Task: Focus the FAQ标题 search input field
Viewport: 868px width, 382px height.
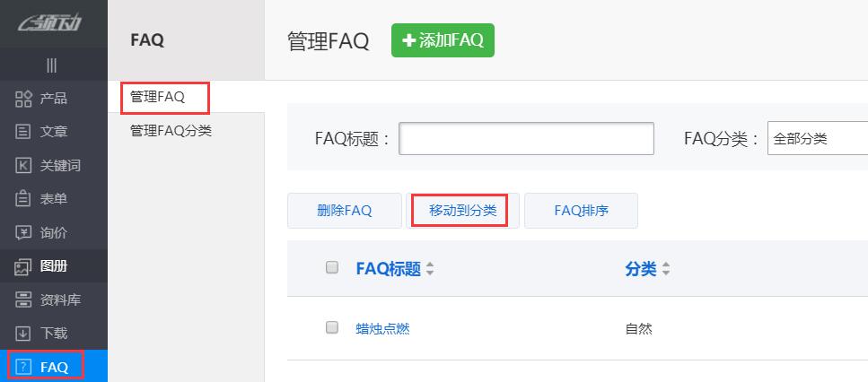Action: [526, 139]
